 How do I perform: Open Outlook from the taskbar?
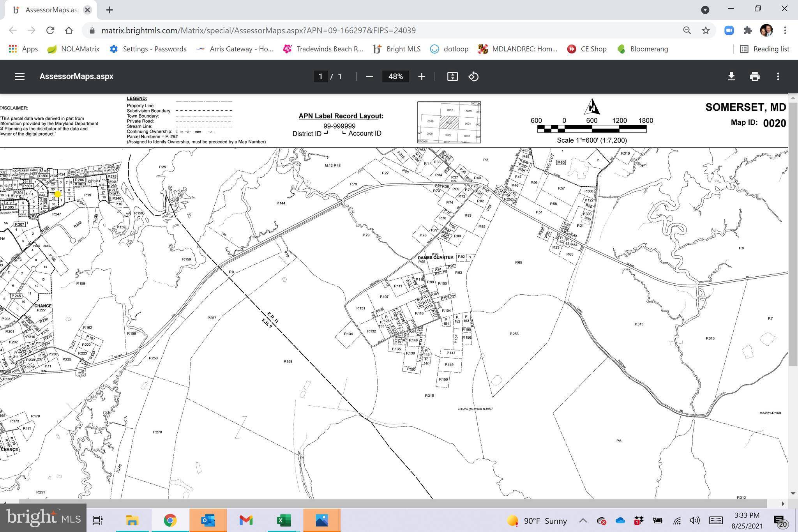point(208,520)
